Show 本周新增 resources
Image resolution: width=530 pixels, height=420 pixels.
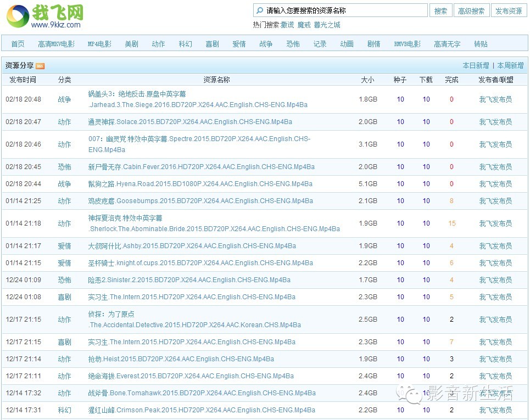(x=511, y=65)
